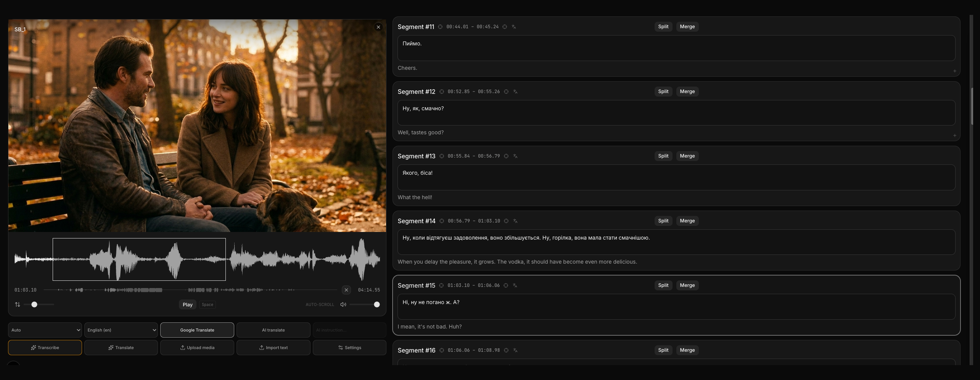Open the Auto source language dropdown
980x380 pixels.
(45, 330)
